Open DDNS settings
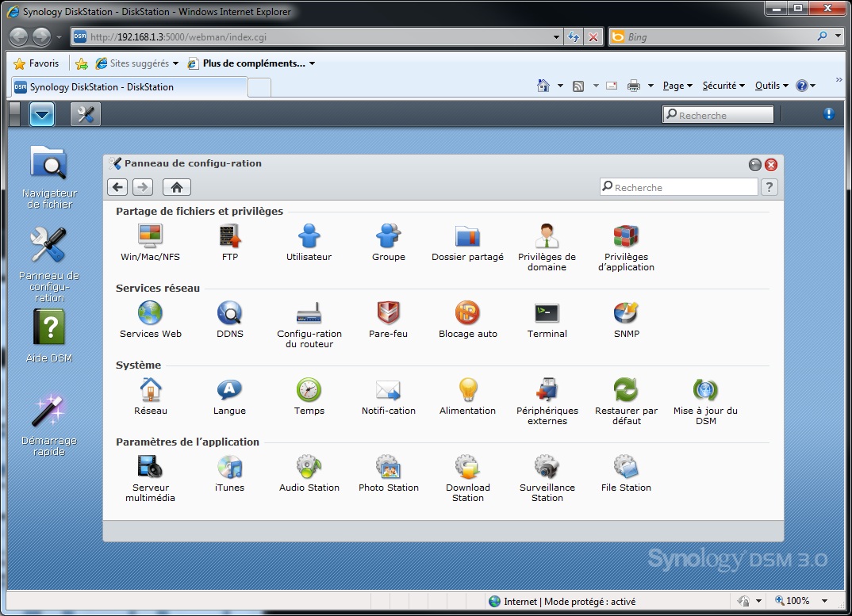 point(230,319)
